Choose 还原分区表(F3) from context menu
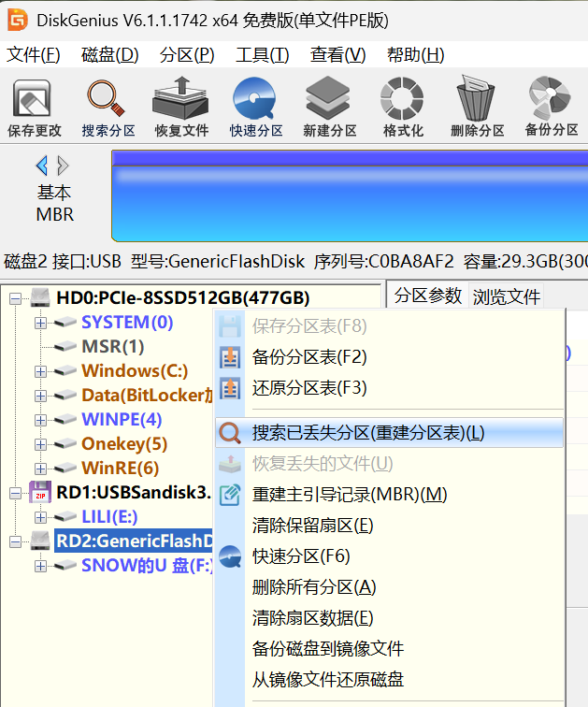The image size is (588, 707). click(x=389, y=388)
